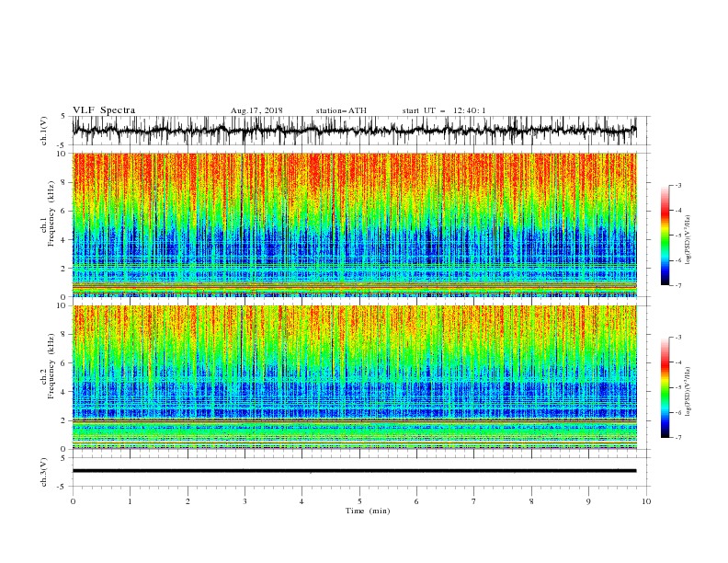The width and height of the screenshot is (728, 563).
Task: Click the 'Time (min)' axis label
Action: coord(368,511)
